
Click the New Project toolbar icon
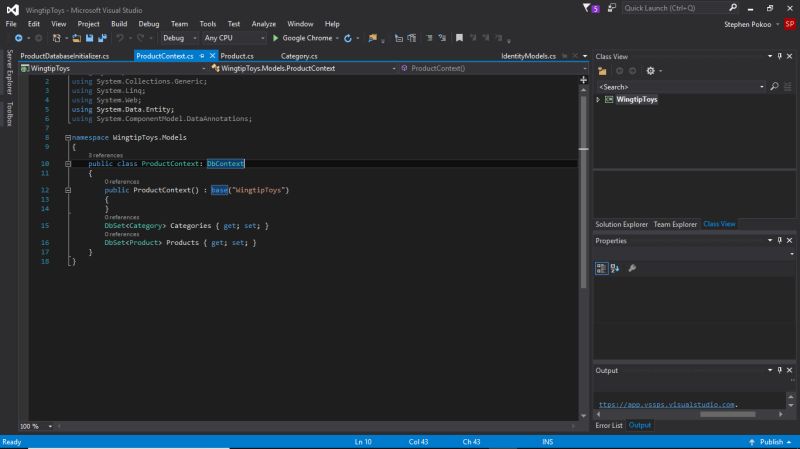coord(57,38)
